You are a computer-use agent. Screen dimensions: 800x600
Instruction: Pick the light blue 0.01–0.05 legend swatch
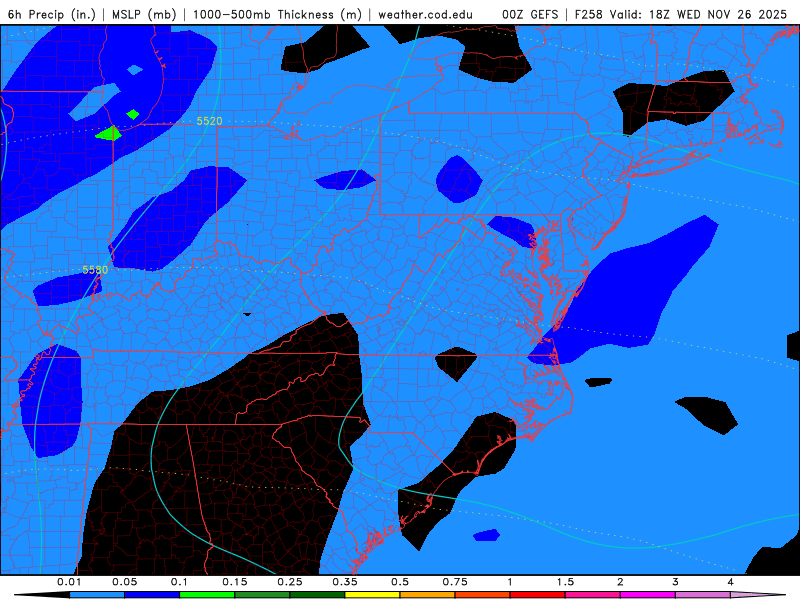point(97,595)
